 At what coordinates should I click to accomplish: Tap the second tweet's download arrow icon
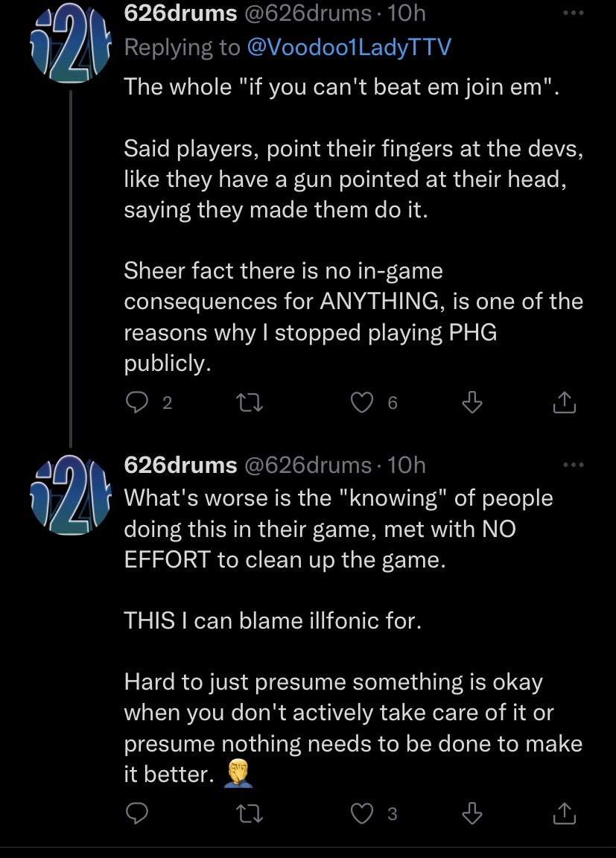pyautogui.click(x=471, y=815)
